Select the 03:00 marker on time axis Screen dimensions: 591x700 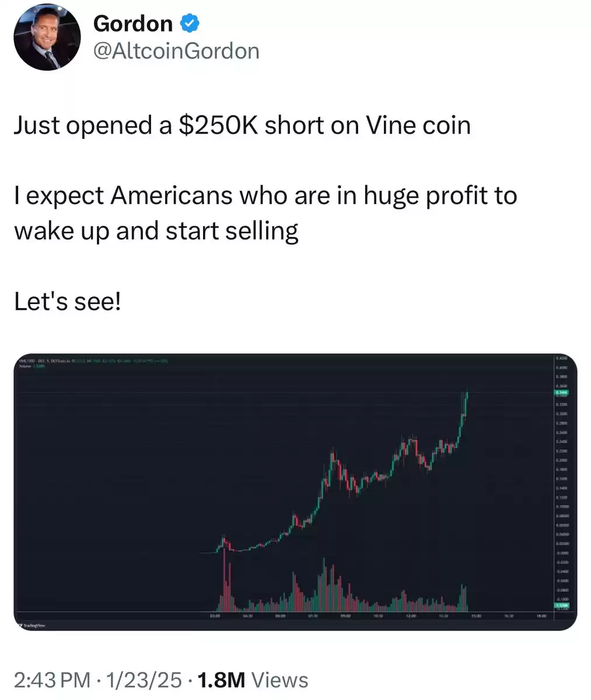point(215,615)
